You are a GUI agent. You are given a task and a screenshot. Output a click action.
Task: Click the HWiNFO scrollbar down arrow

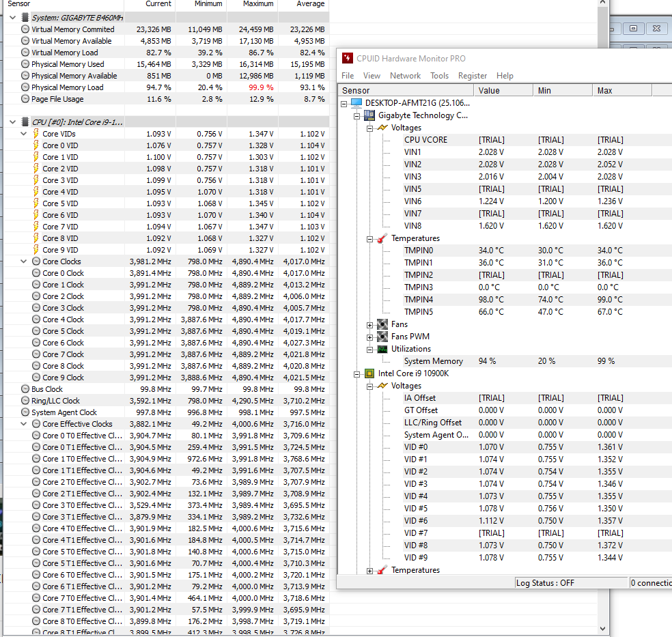[602, 629]
